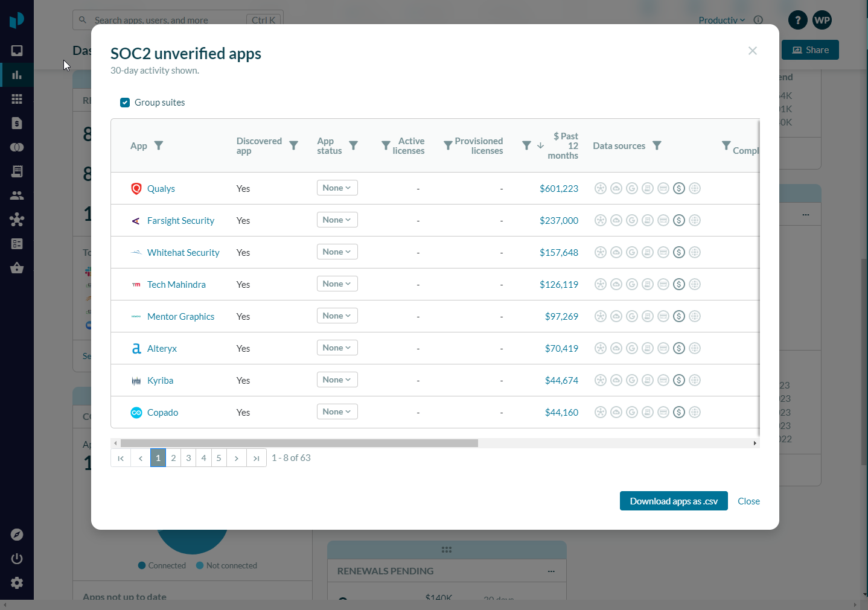This screenshot has width=868, height=610.
Task: Open the people sidebar icon
Action: (17, 195)
